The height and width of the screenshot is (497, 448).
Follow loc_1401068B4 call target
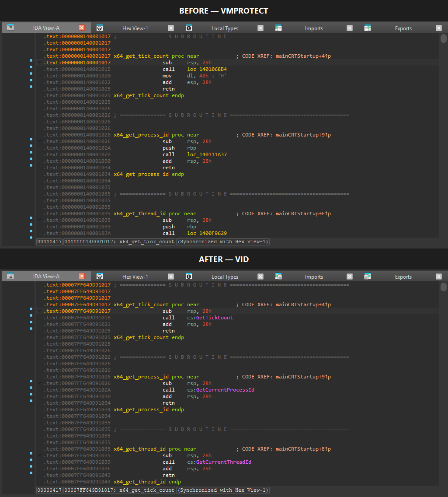[207, 69]
